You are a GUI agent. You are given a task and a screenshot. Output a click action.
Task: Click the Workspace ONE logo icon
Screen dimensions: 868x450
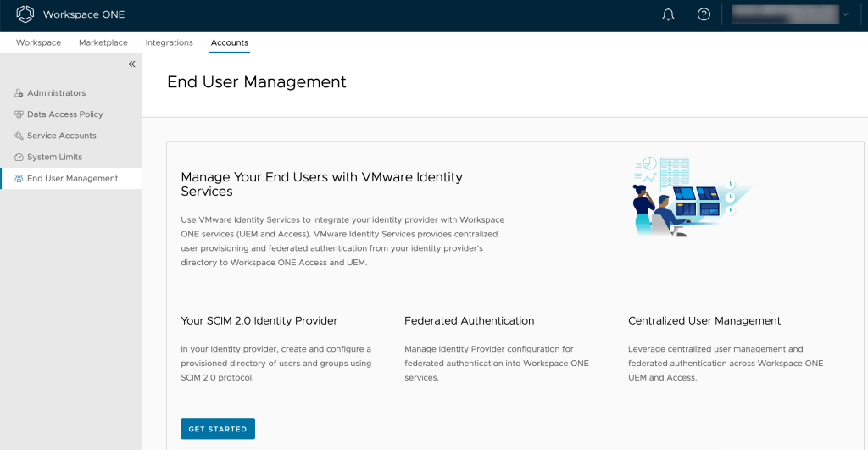coord(25,14)
